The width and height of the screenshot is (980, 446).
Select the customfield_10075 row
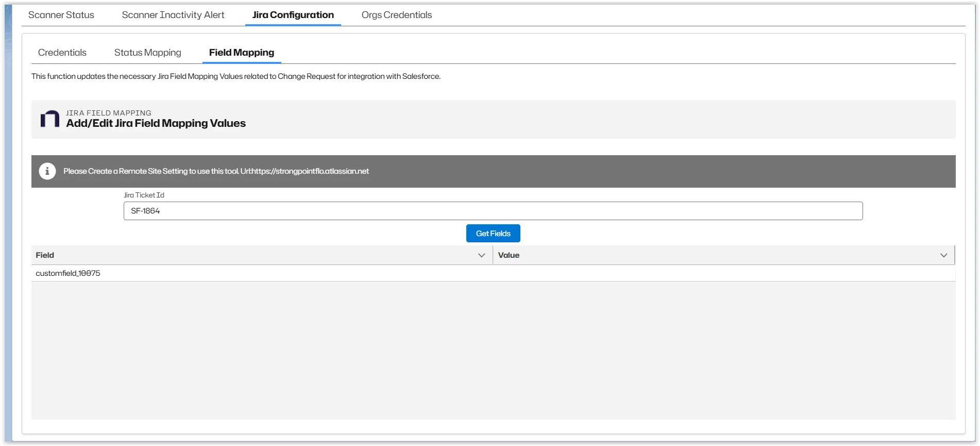[x=68, y=273]
